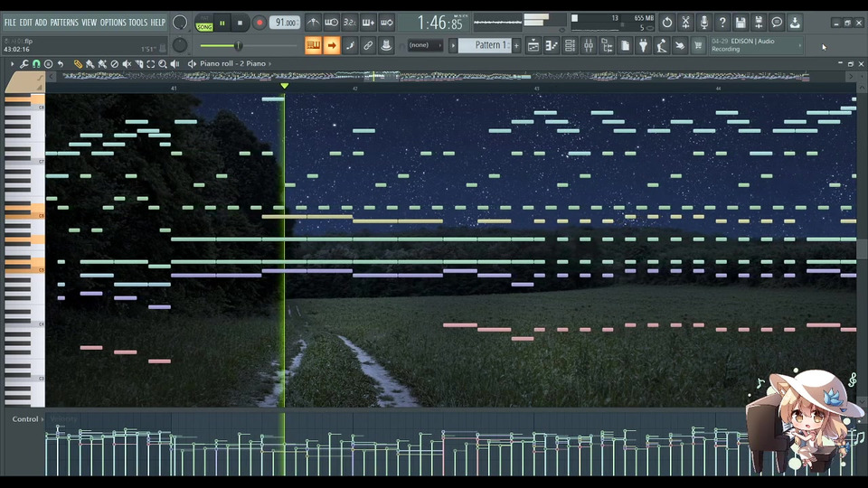Image resolution: width=868 pixels, height=488 pixels.
Task: Toggle the link/multilink controllers icon
Action: pyautogui.click(x=368, y=45)
